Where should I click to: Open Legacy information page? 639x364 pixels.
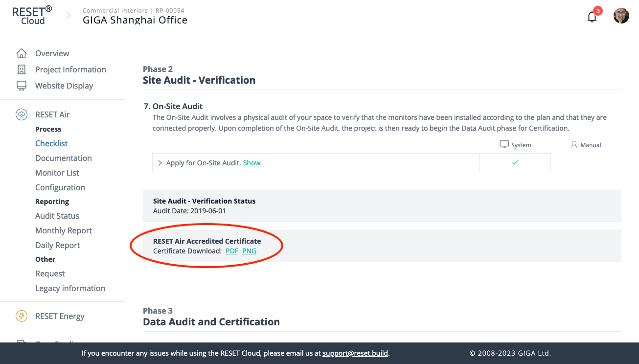[x=70, y=288]
